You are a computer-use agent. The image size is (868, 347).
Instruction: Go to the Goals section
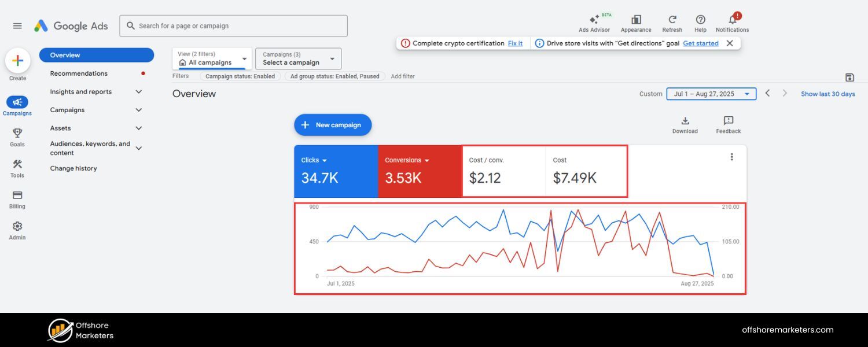click(17, 137)
